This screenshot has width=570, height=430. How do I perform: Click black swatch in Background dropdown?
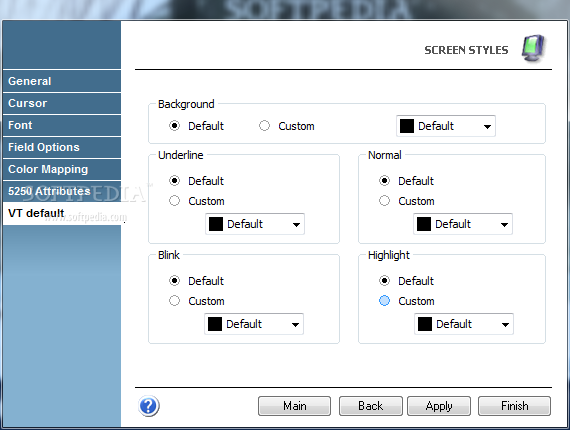[407, 126]
